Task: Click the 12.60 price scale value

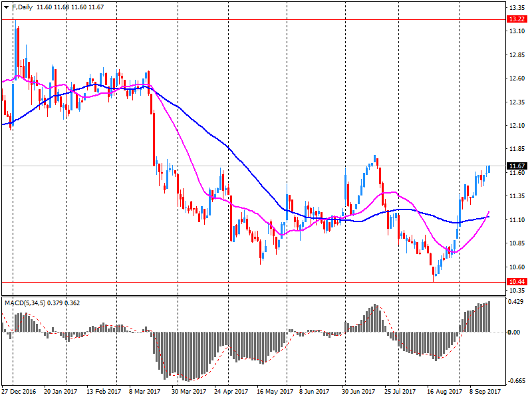Action: pyautogui.click(x=517, y=78)
